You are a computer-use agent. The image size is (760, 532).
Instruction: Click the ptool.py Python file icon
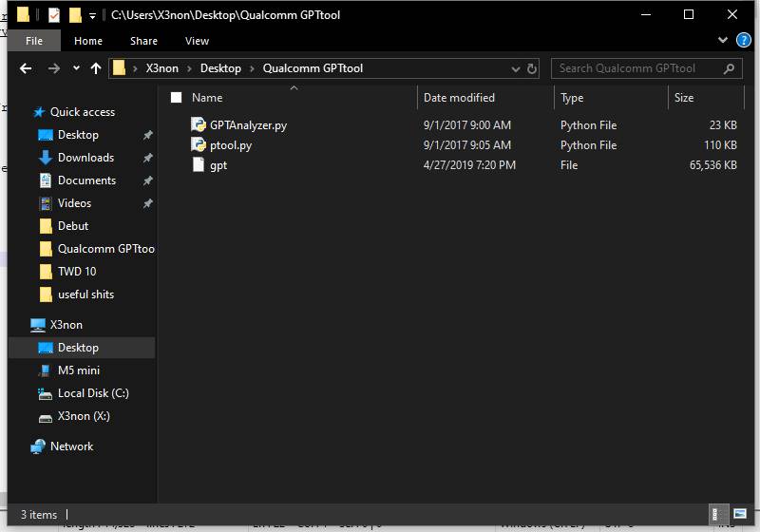pyautogui.click(x=199, y=144)
